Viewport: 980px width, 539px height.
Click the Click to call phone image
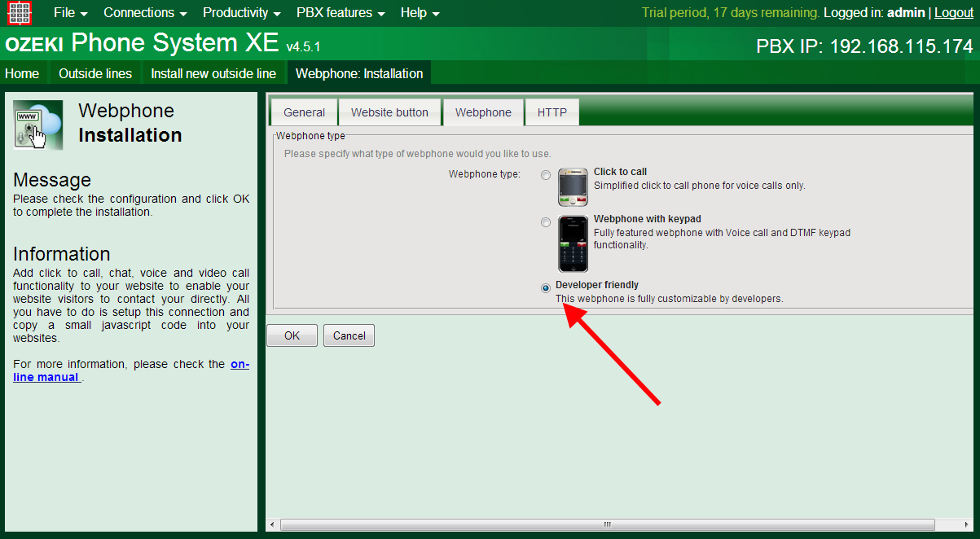coord(573,187)
